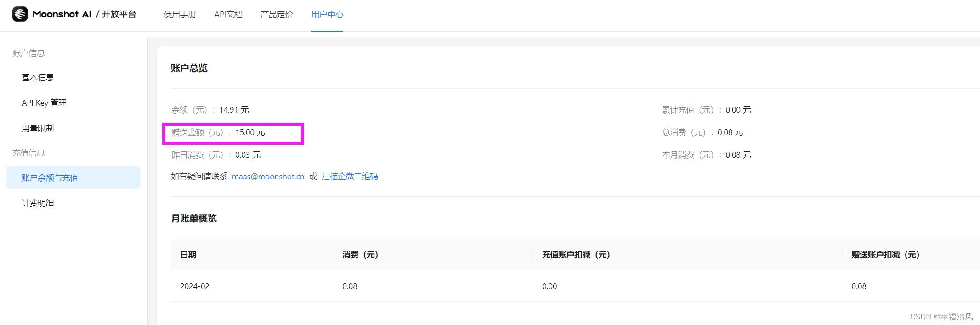This screenshot has width=980, height=325.
Task: Click the 账户总览 heading
Action: coord(189,68)
